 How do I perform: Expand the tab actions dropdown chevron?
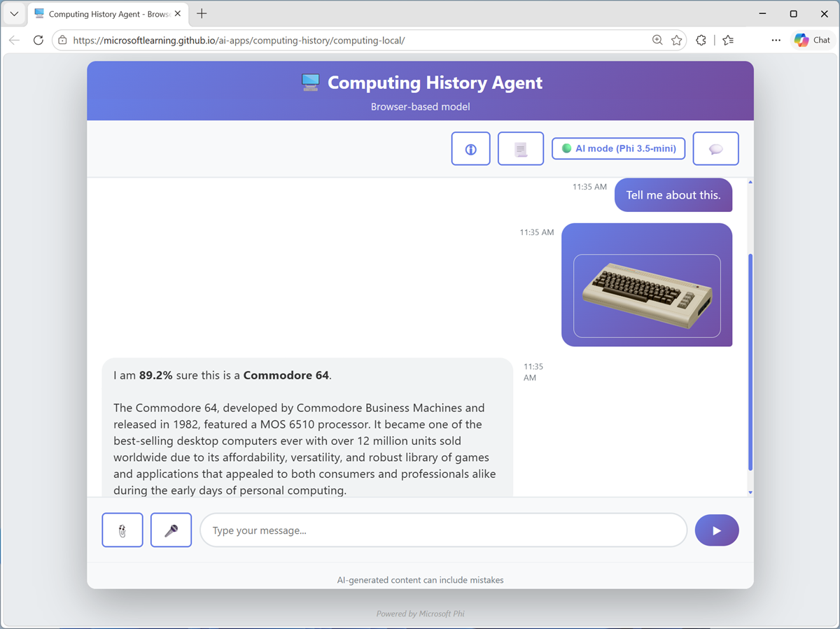(x=14, y=14)
